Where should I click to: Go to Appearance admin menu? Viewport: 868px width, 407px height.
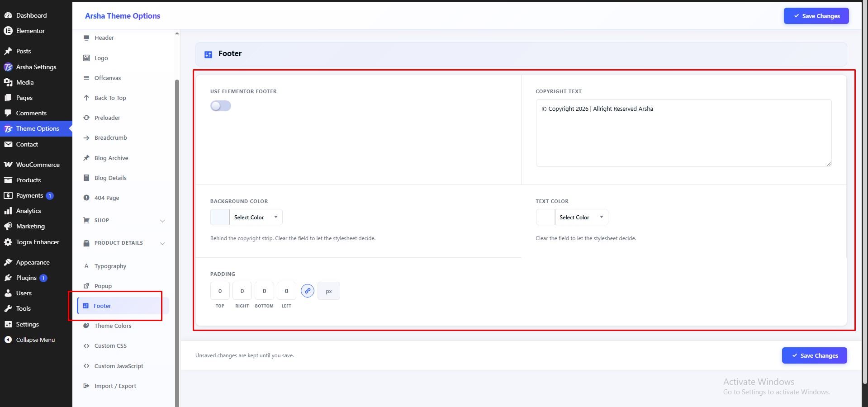[36, 262]
